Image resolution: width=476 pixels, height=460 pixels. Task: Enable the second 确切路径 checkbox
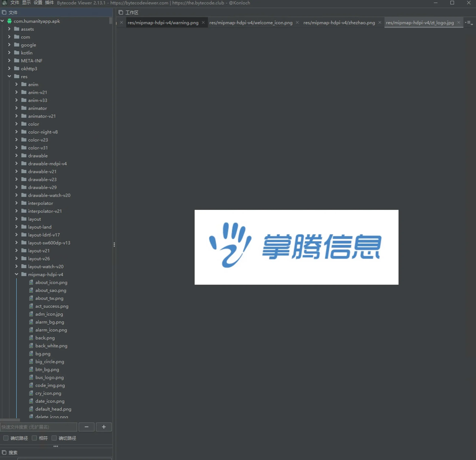tap(54, 438)
